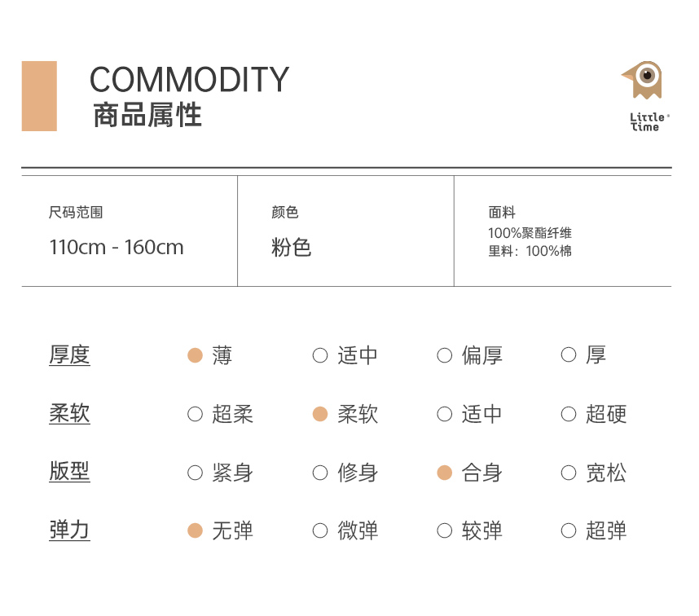Select the 较弹 elasticity option

coord(444,531)
